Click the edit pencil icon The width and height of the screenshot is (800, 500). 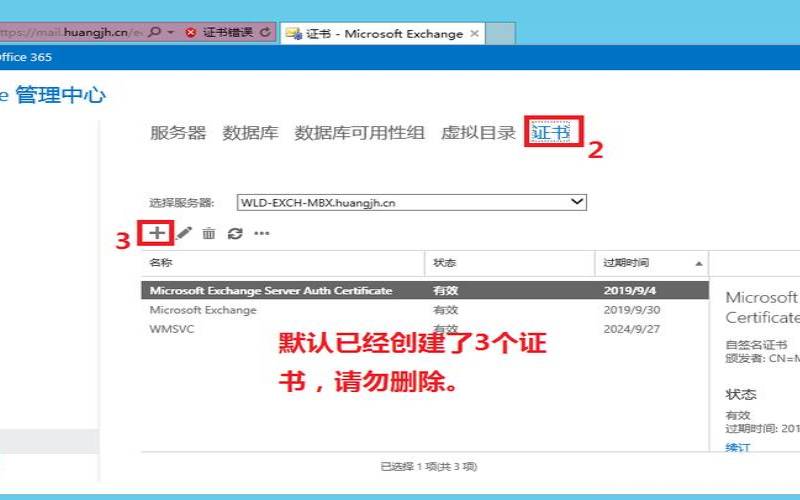pyautogui.click(x=184, y=233)
